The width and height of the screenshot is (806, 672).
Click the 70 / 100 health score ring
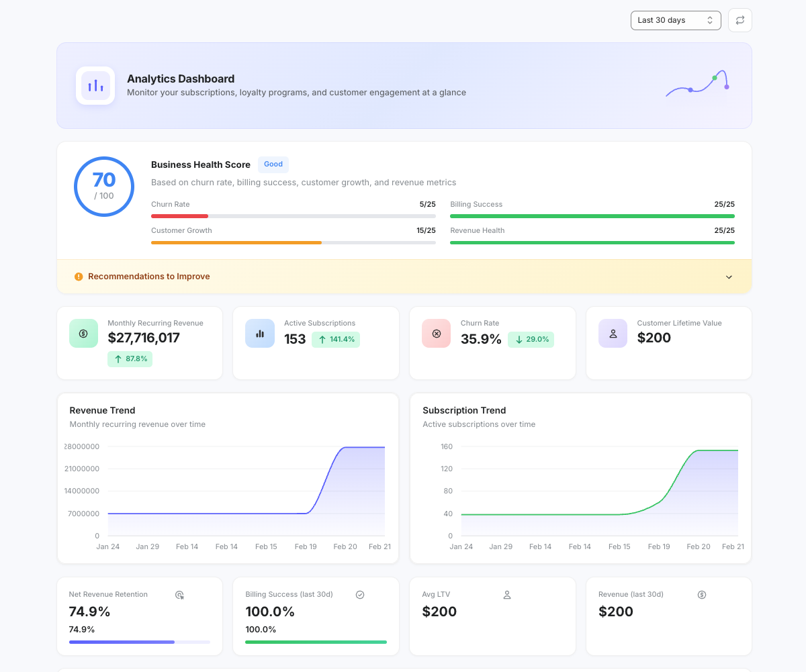[x=104, y=187]
